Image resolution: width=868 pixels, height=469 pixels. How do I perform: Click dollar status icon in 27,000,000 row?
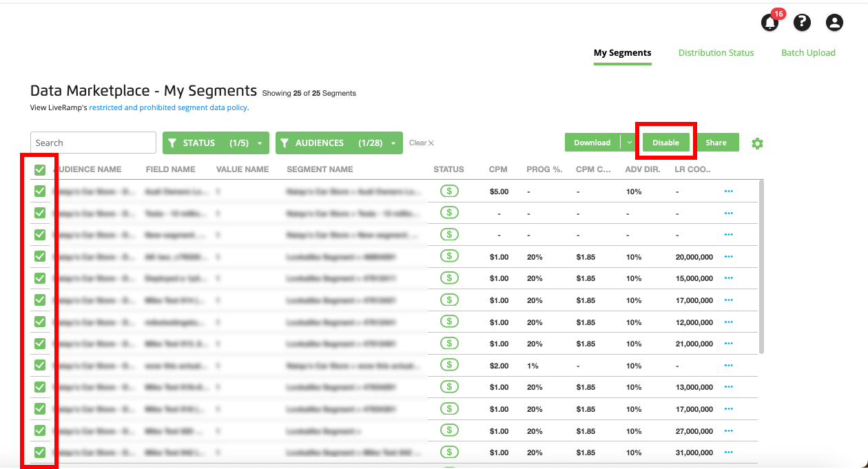[449, 430]
